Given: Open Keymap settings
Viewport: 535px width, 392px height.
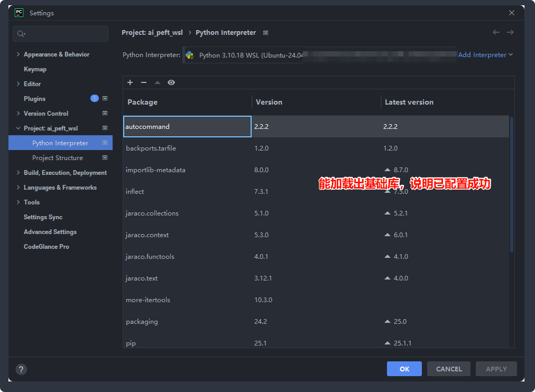Looking at the screenshot, I should (35, 69).
